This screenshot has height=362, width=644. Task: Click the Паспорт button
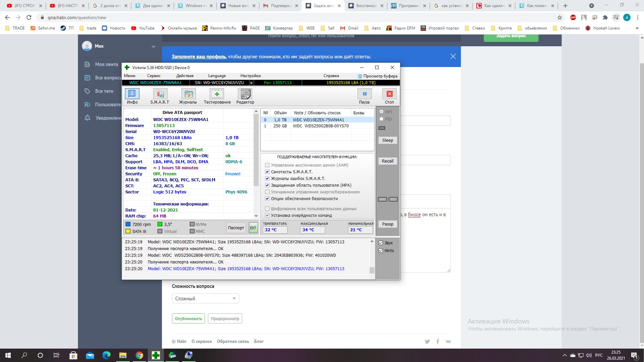(x=236, y=228)
